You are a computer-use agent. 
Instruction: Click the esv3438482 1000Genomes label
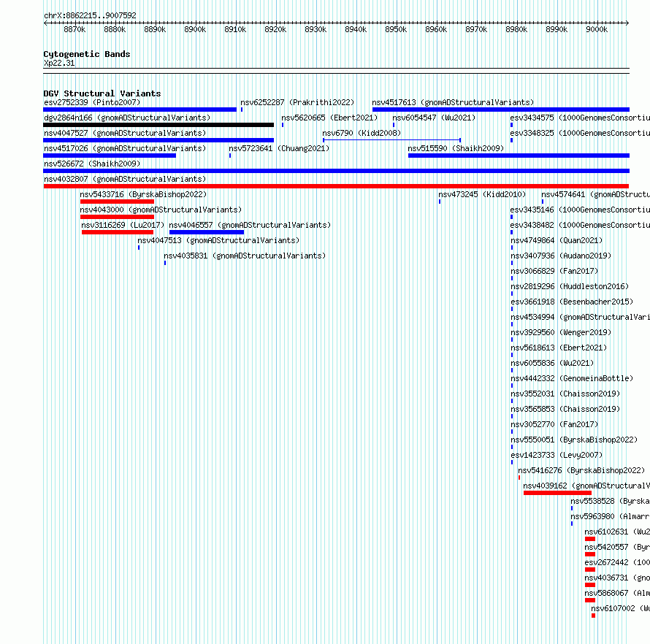(x=580, y=225)
